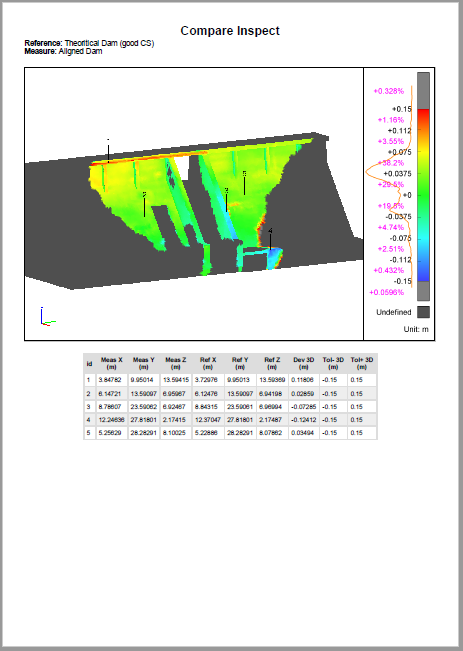Click the Meas X column header
Viewport: 463px width, 651px height.
click(111, 363)
